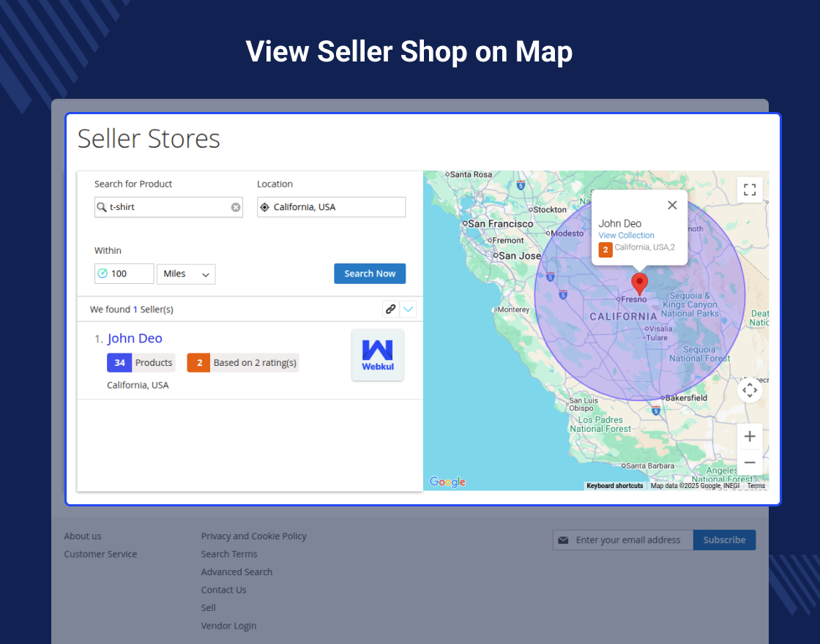This screenshot has width=820, height=644.
Task: Click the Bakersfield label on map
Action: click(686, 398)
